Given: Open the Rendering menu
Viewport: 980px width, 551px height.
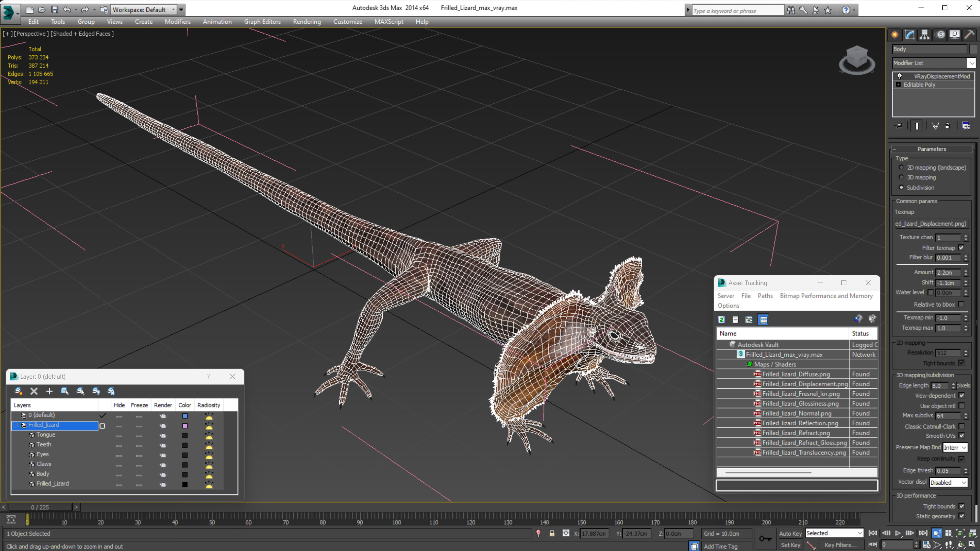Looking at the screenshot, I should pyautogui.click(x=307, y=22).
